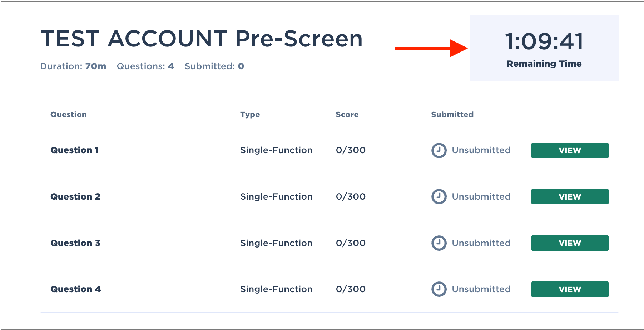
Task: Click the 1:09:41 remaining time display
Action: [544, 41]
